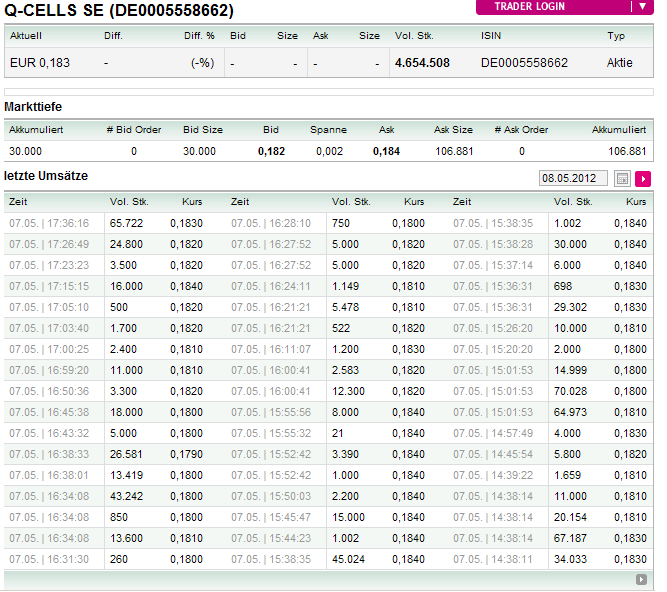This screenshot has width=667, height=592.
Task: Click the first Zeit column header
Action: [x=18, y=201]
